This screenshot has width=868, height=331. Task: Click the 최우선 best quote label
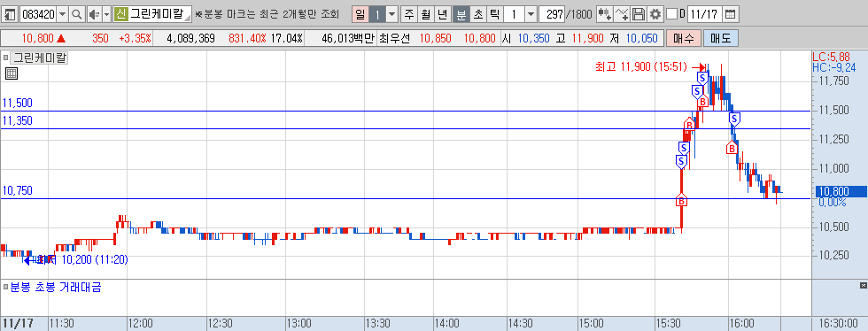coord(395,39)
